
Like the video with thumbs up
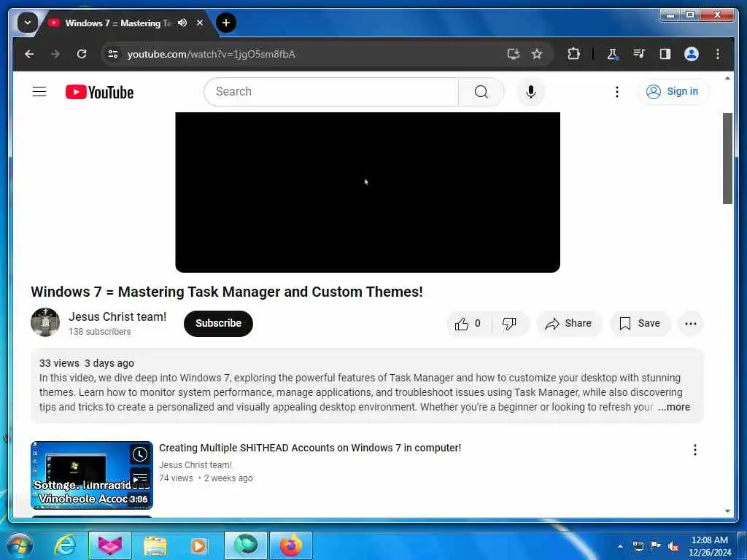click(x=469, y=324)
